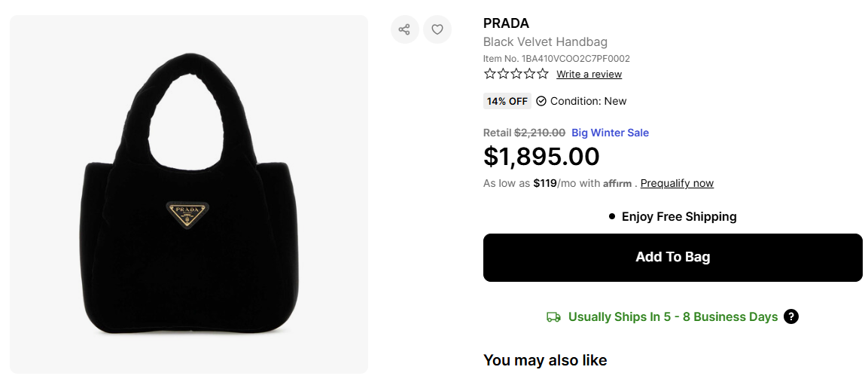This screenshot has width=868, height=379.
Task: Choose the fourth rating star
Action: pyautogui.click(x=529, y=74)
